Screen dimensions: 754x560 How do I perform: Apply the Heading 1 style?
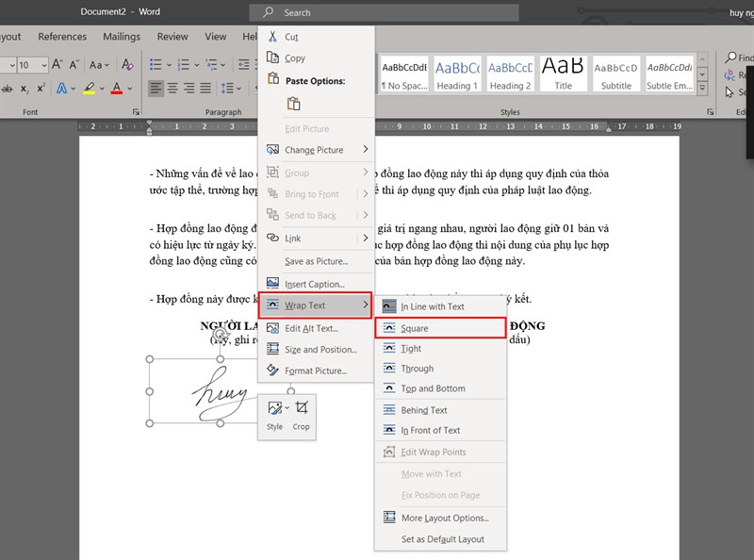tap(457, 74)
